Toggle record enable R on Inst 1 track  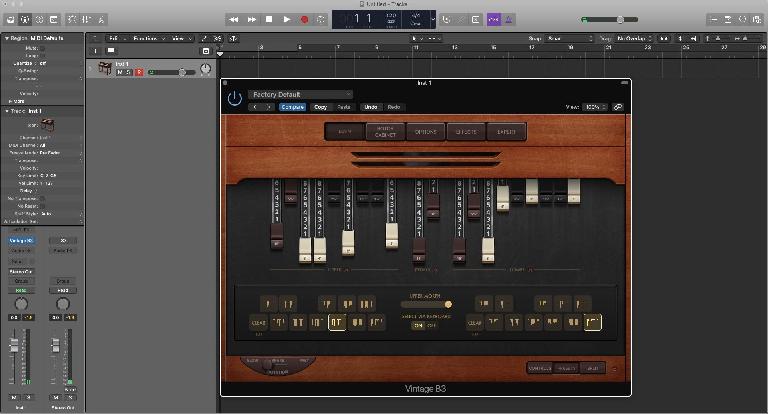coord(139,73)
